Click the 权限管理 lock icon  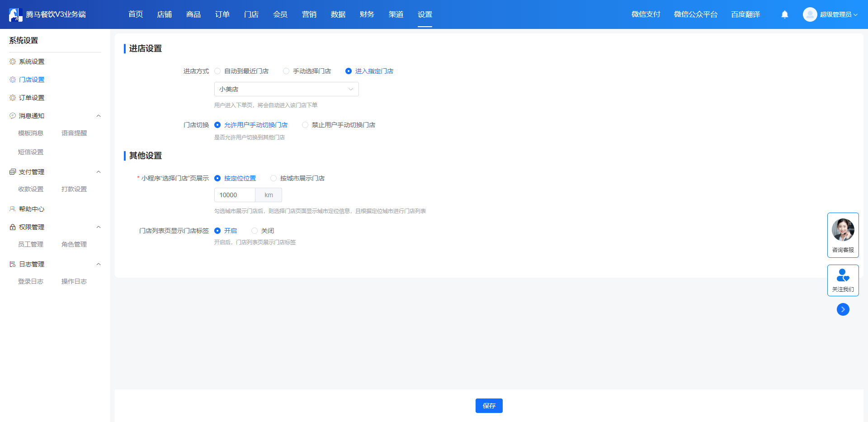click(13, 227)
